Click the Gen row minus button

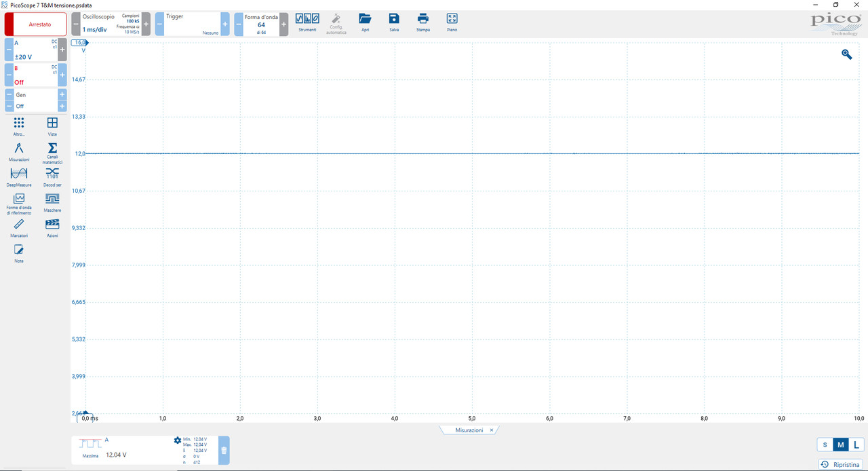9,95
